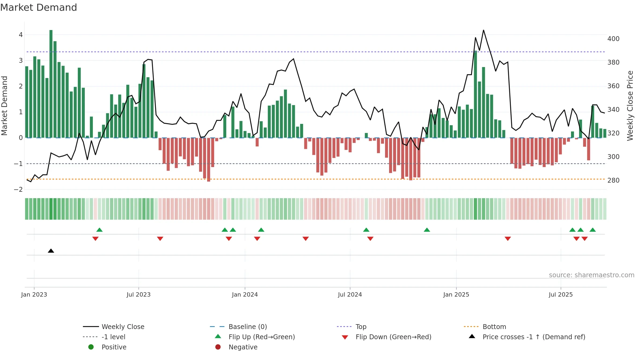Image resolution: width=644 pixels, height=362 pixels.
Task: Click the Market Demand y-axis title
Action: [4, 106]
